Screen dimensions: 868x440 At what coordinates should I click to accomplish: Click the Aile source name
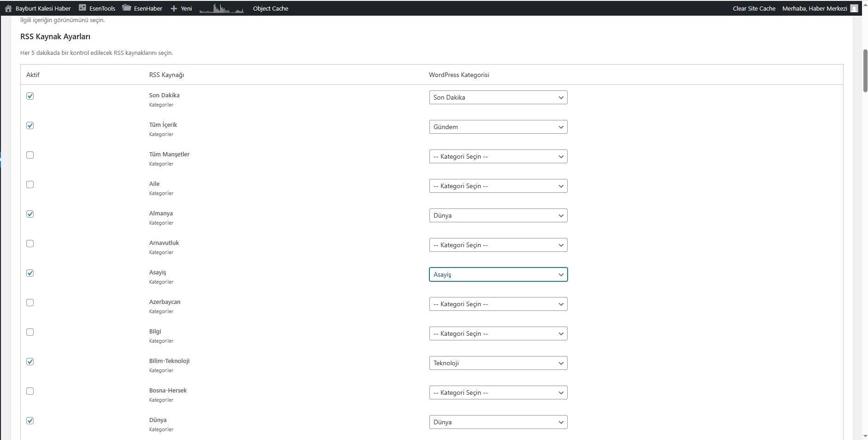click(x=154, y=184)
